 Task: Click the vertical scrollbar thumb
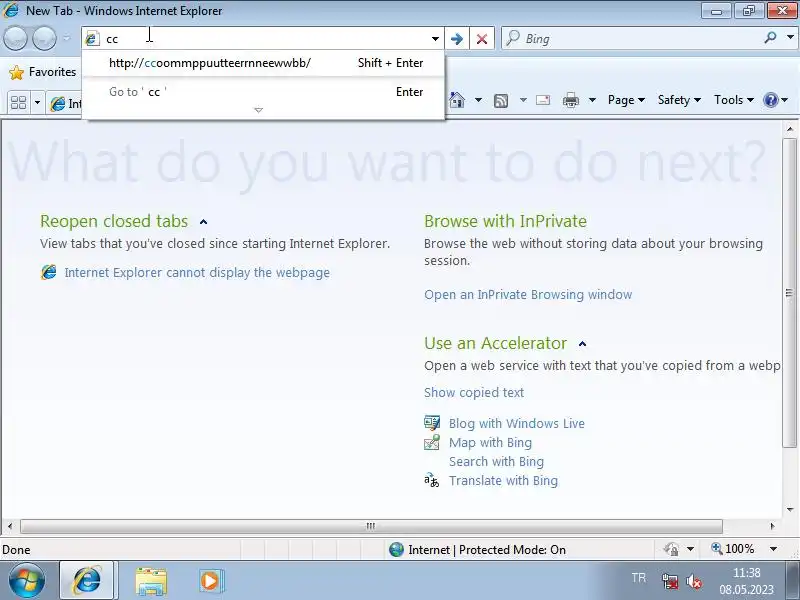(789, 292)
